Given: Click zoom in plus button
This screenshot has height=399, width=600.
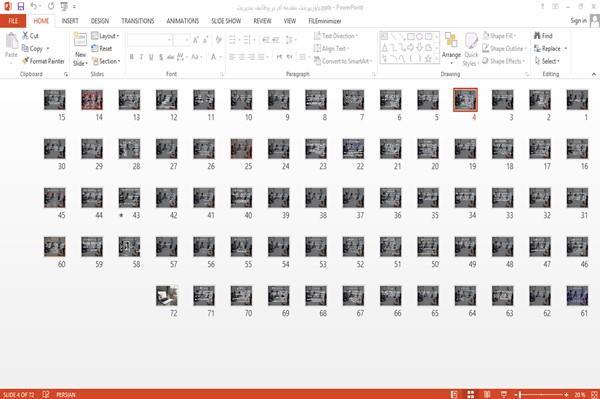Looking at the screenshot, I should 566,394.
